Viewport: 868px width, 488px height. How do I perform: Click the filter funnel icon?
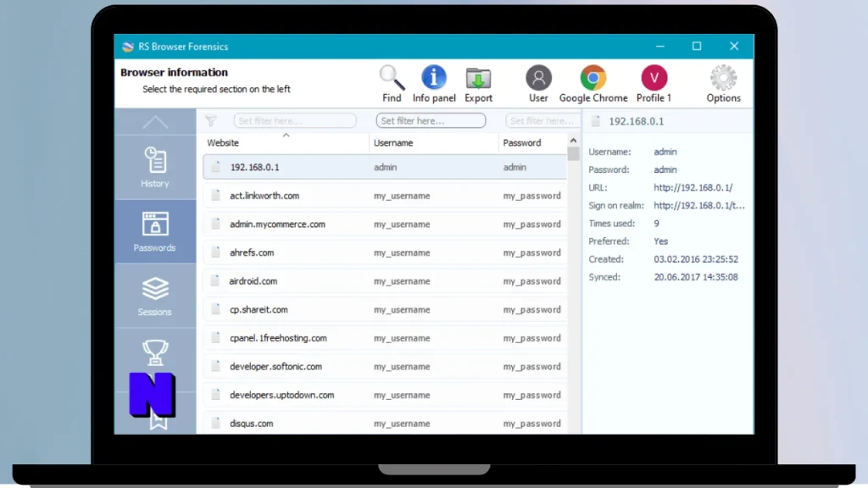pyautogui.click(x=211, y=120)
